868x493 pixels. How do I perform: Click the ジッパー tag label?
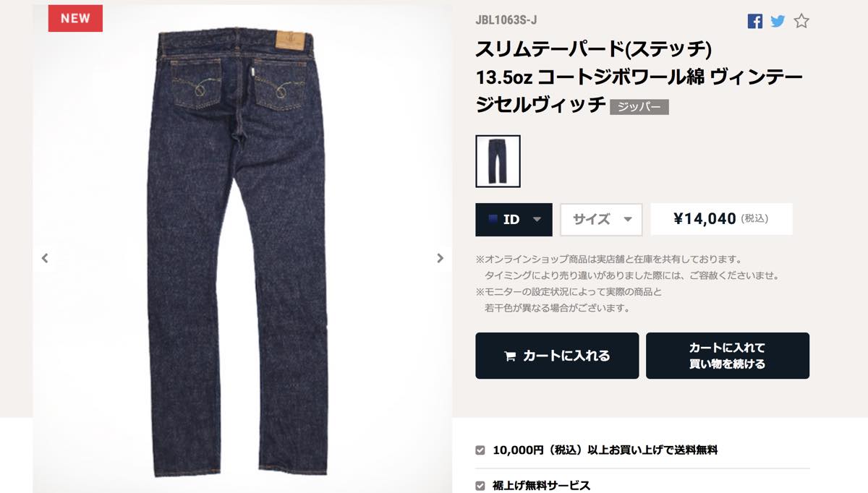639,107
